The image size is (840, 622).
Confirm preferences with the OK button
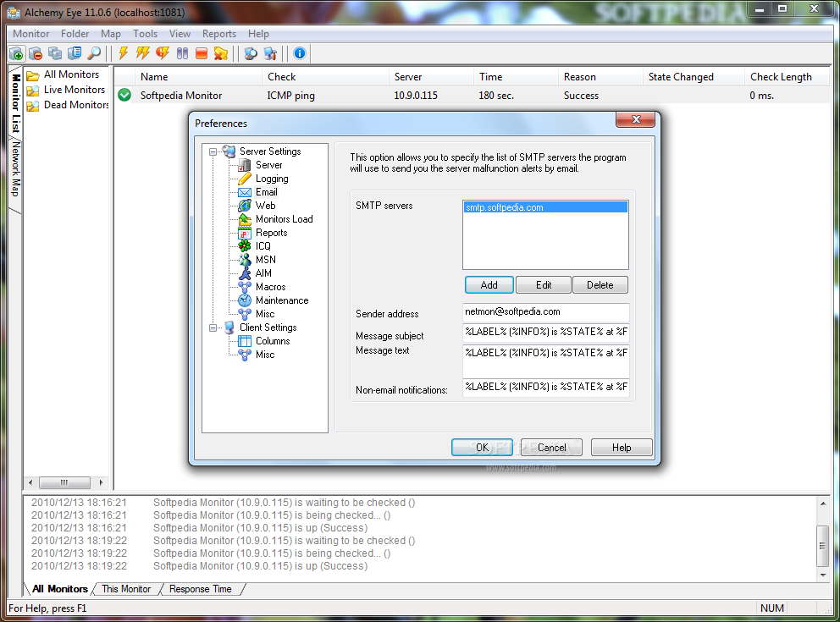pos(482,448)
